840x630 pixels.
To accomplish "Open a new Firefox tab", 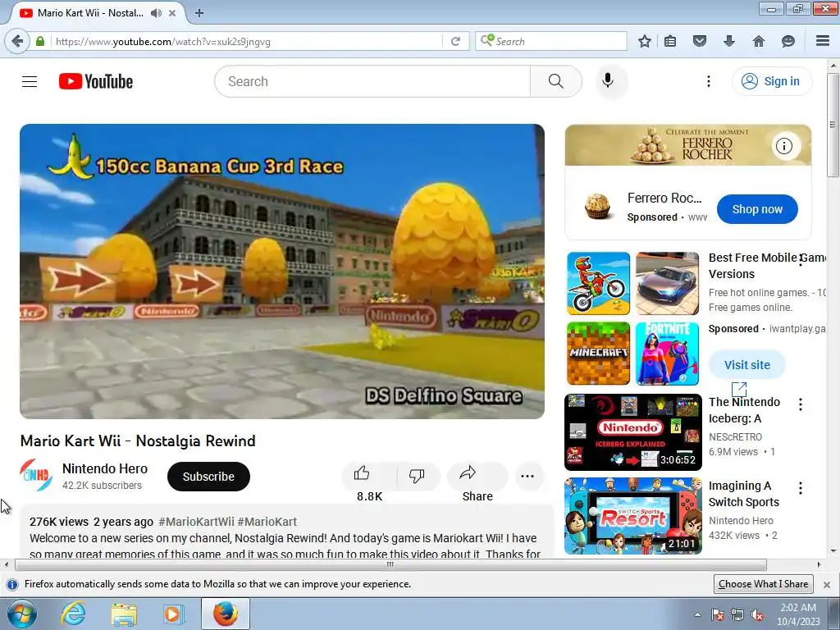I will tap(199, 13).
